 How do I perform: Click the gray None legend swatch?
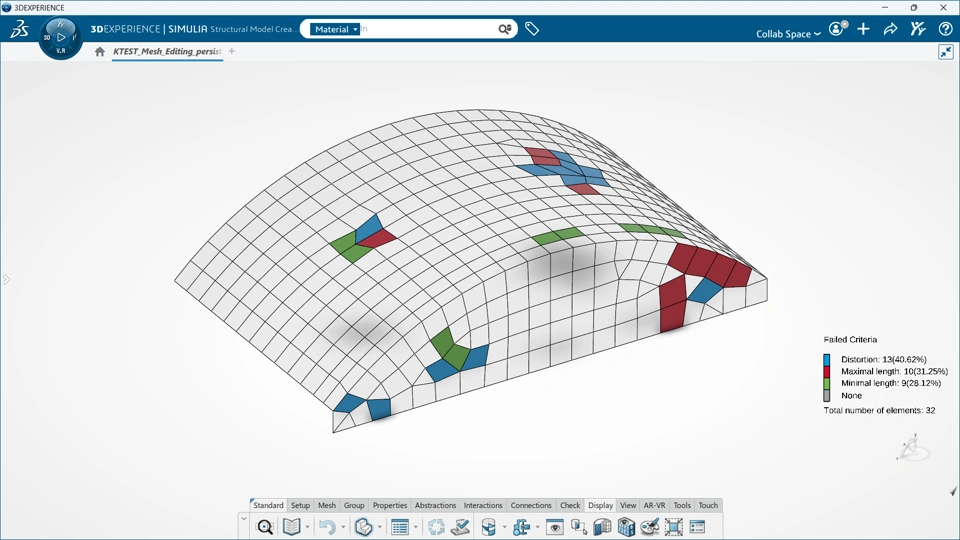click(827, 396)
